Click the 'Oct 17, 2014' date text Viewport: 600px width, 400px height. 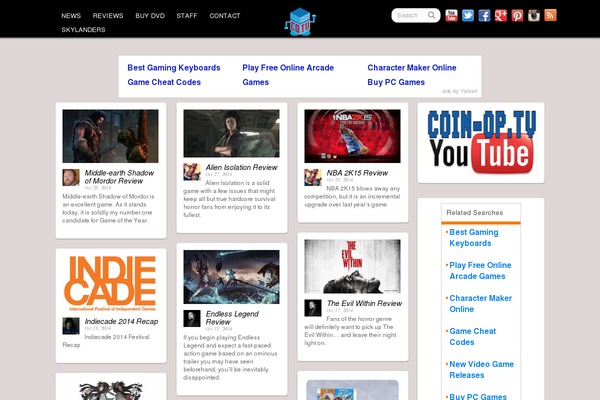[x=339, y=310]
